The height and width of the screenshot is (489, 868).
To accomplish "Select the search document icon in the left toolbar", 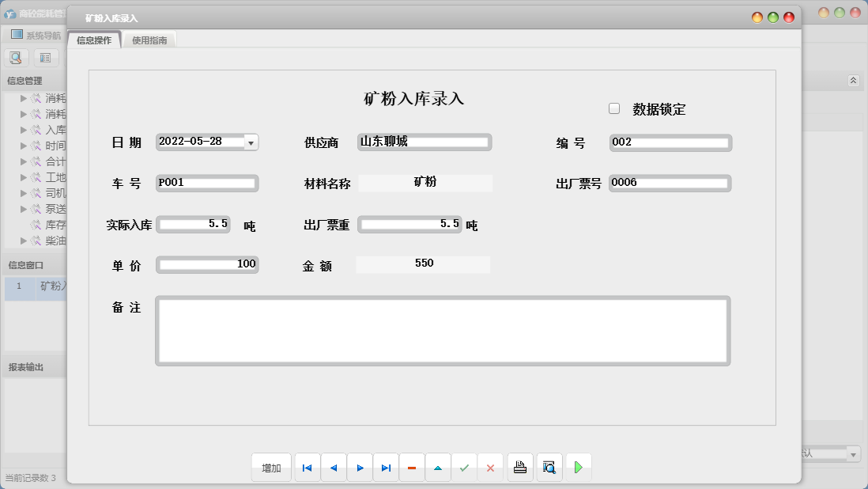I will tap(16, 57).
